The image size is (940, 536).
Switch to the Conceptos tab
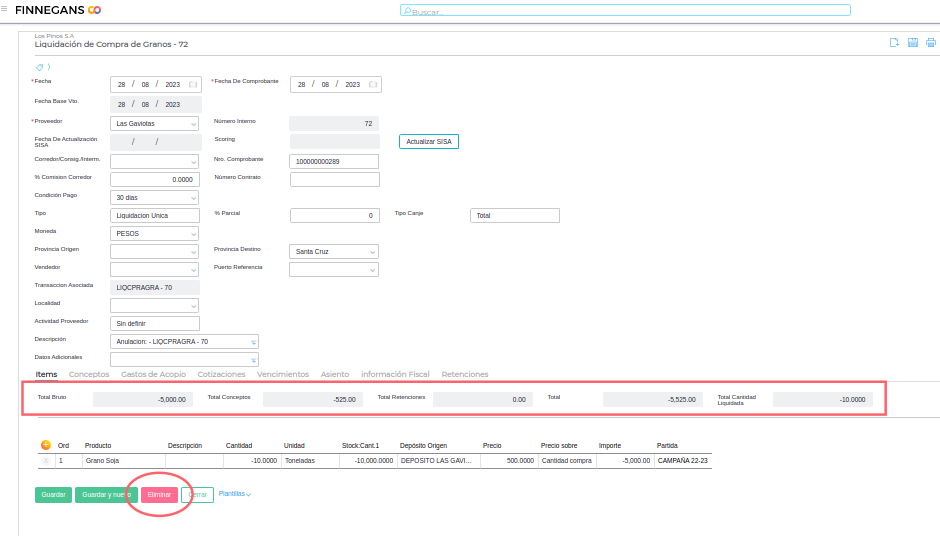pyautogui.click(x=89, y=374)
